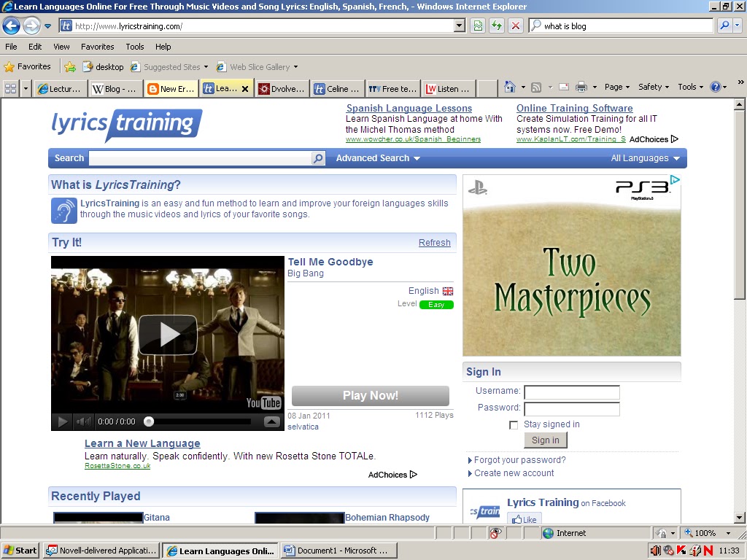
Task: Open the address bar dropdown arrow
Action: tap(460, 26)
